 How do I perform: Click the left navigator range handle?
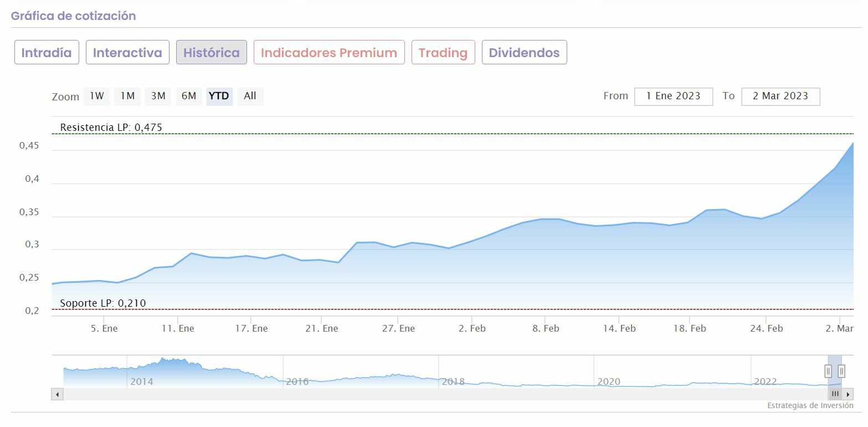828,371
